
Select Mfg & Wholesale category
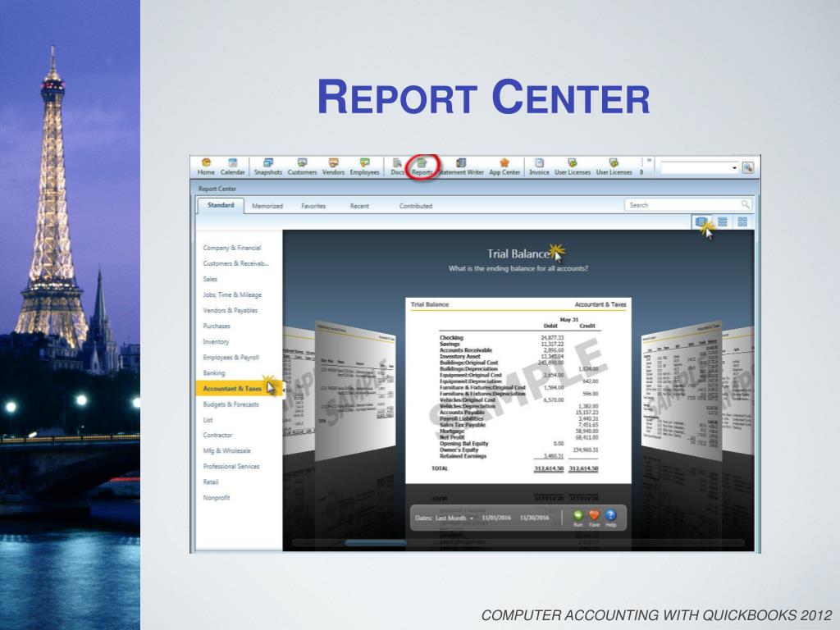(226, 450)
